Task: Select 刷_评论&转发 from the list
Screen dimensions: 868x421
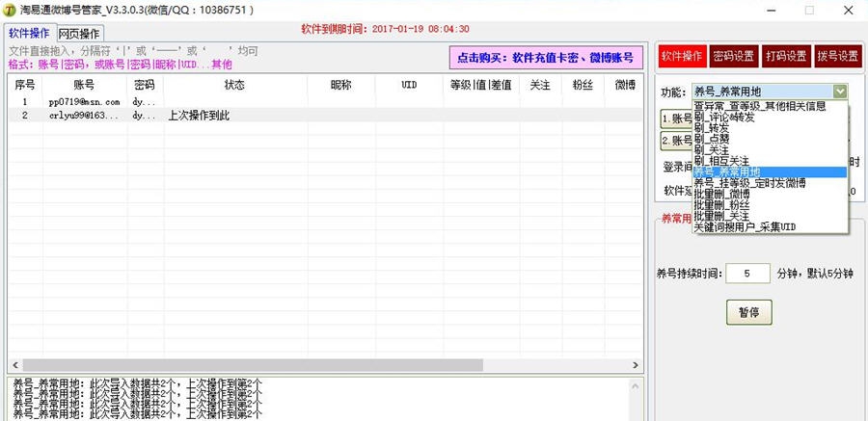Action: [770, 118]
